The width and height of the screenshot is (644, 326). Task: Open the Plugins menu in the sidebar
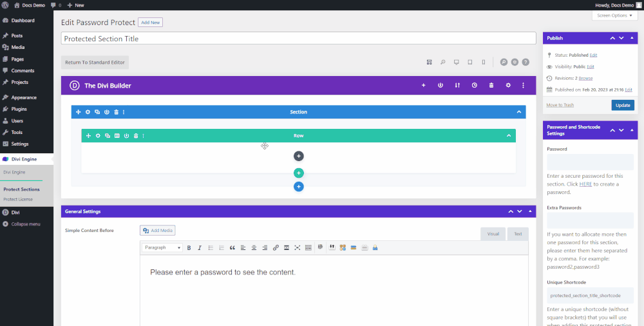(x=19, y=109)
